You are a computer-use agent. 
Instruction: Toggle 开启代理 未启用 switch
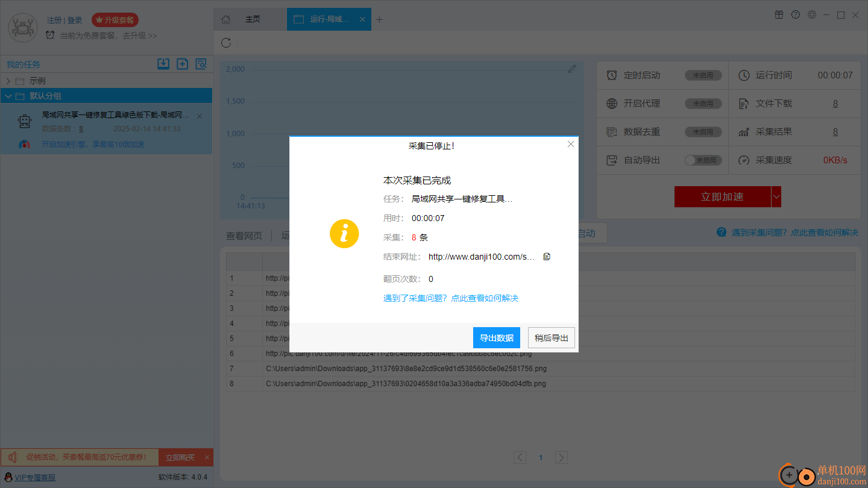tap(703, 104)
